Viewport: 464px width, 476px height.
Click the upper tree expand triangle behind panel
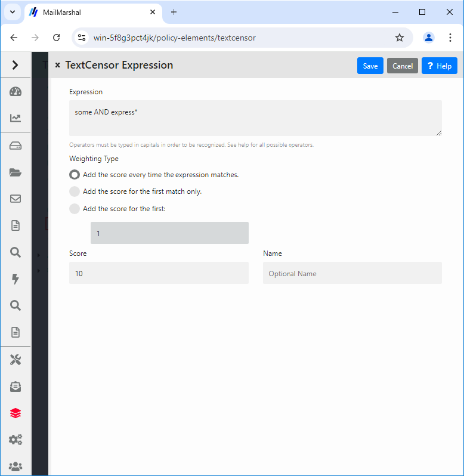tap(39, 255)
